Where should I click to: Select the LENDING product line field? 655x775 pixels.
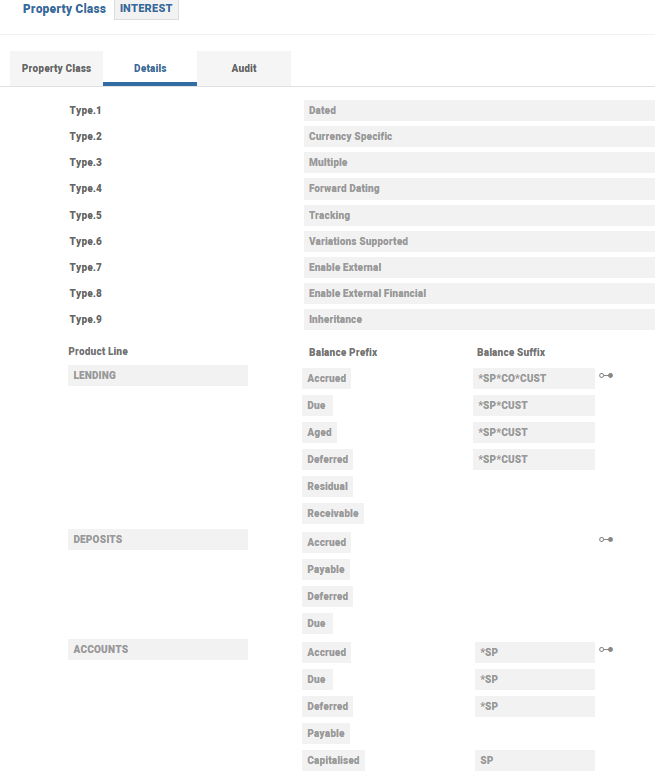click(x=158, y=376)
